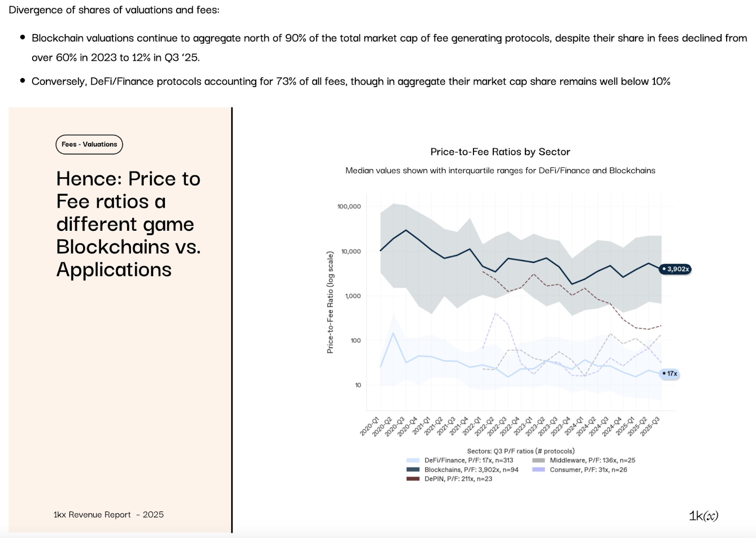The image size is (756, 538).
Task: Click the 17x data label badge
Action: pyautogui.click(x=670, y=373)
